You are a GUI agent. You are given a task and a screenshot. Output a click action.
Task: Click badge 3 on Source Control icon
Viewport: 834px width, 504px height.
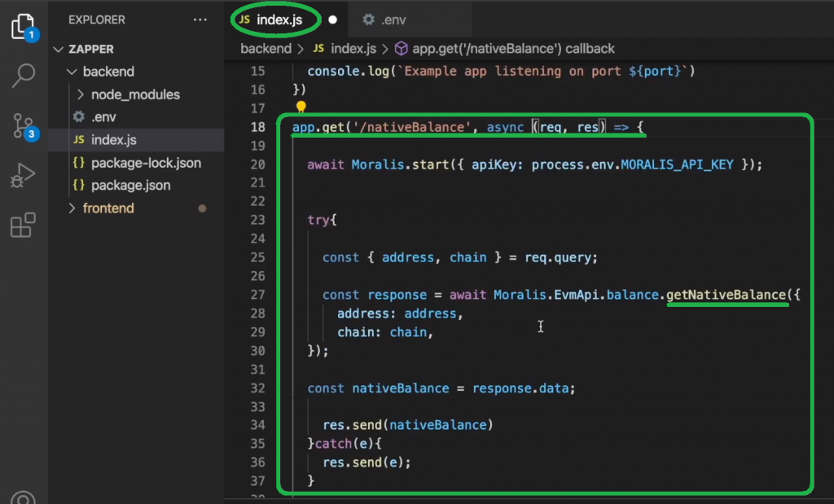(x=32, y=134)
